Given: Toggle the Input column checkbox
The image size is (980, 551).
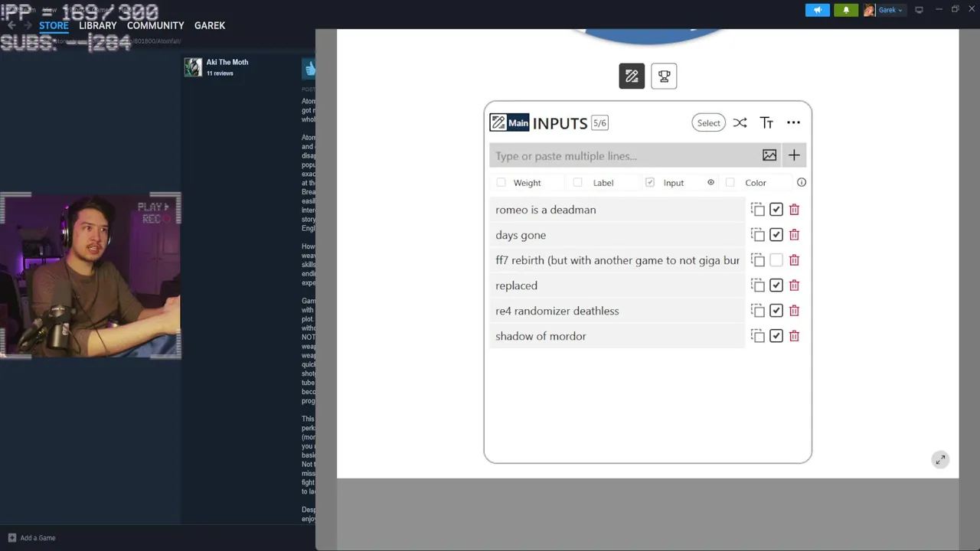Looking at the screenshot, I should tap(650, 182).
